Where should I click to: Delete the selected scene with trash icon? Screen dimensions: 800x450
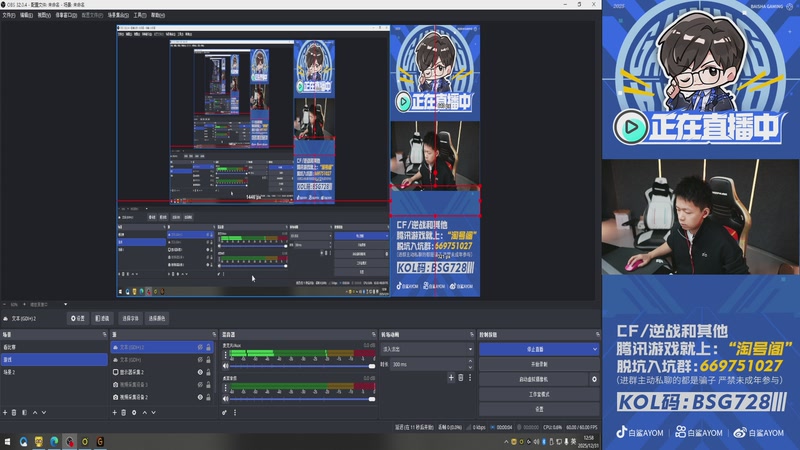coord(14,412)
